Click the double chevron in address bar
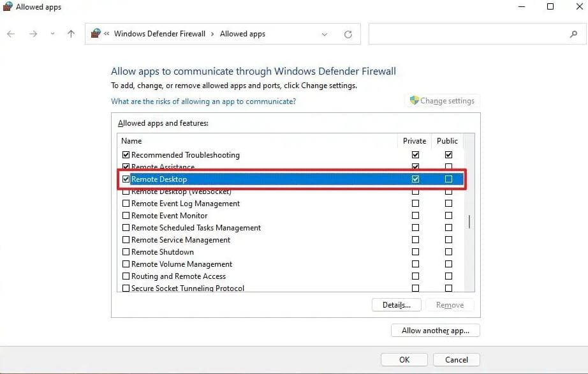The width and height of the screenshot is (588, 374). tap(107, 34)
